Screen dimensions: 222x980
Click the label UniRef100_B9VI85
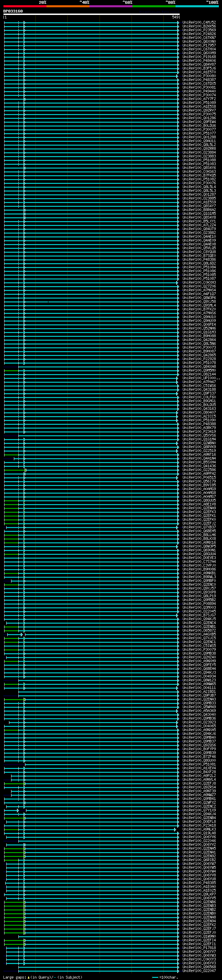(x=199, y=485)
